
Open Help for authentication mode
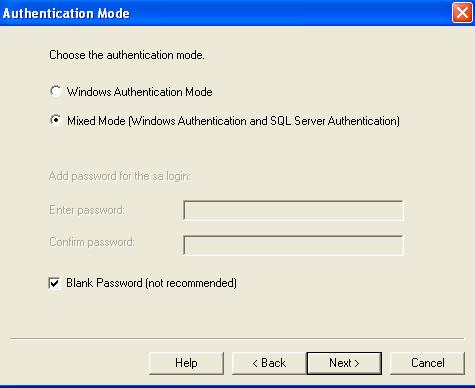coord(186,363)
